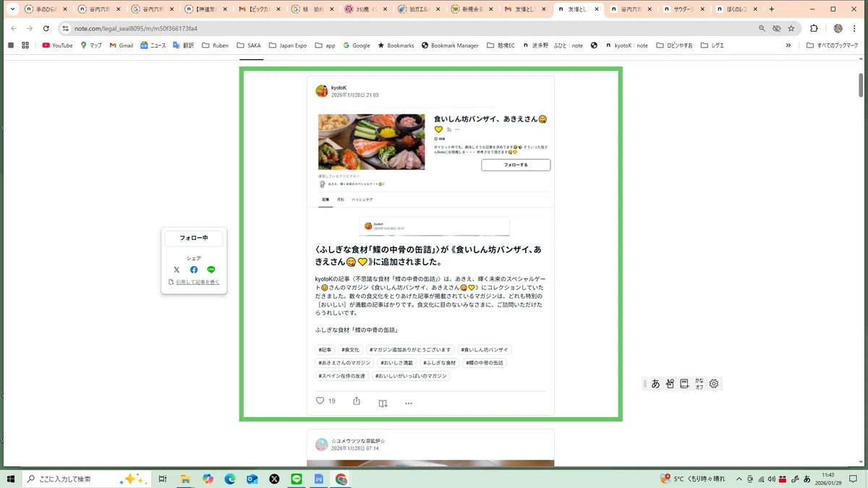
Task: Show hidden tray icons chevron
Action: click(x=739, y=479)
